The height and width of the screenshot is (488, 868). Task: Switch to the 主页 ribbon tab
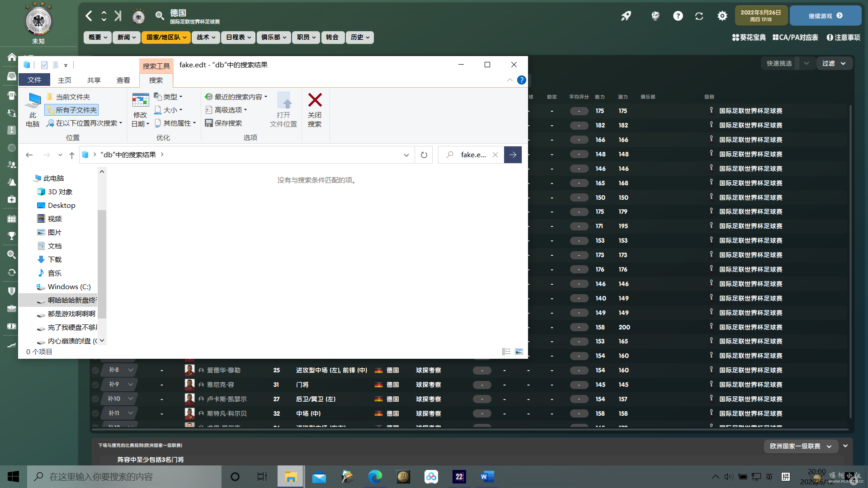pyautogui.click(x=65, y=80)
